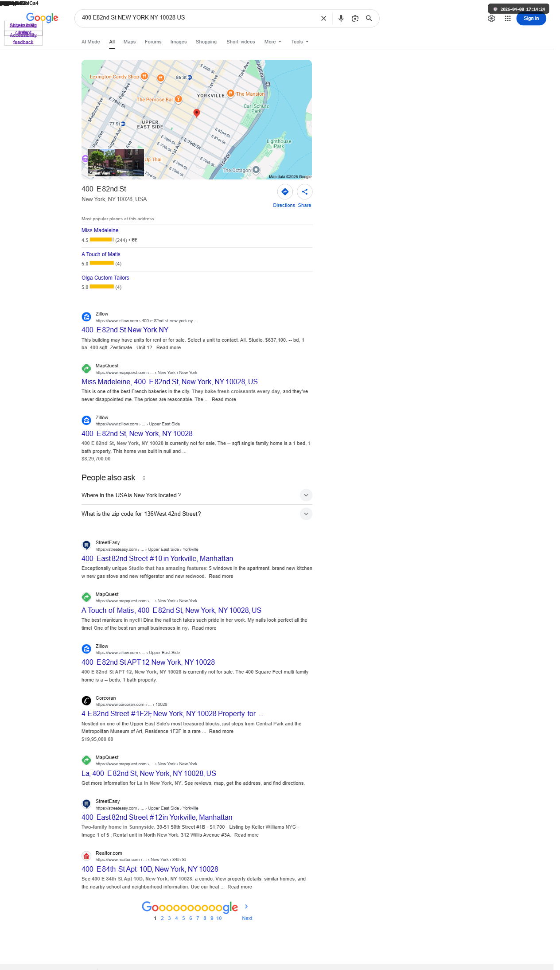
Task: Open Google settings gear icon
Action: coord(491,19)
